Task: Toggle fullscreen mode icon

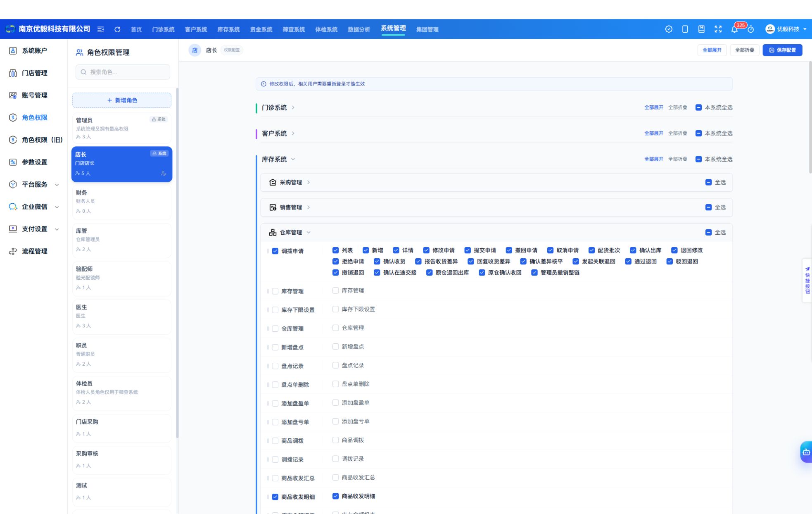Action: point(718,29)
